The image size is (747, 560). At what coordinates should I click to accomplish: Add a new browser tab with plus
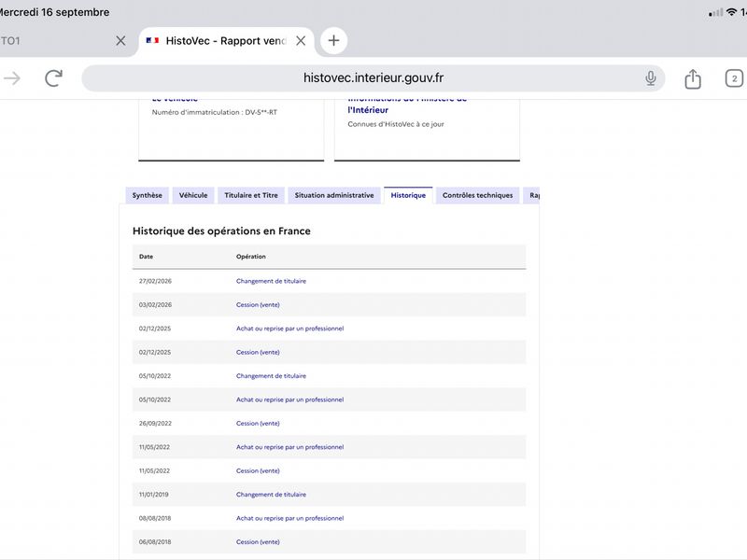tap(333, 40)
